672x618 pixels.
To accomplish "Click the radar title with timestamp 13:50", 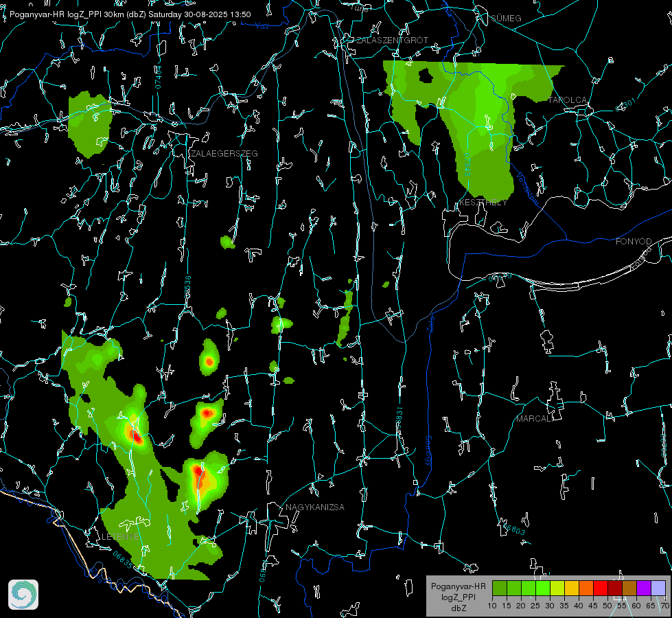I will (130, 14).
